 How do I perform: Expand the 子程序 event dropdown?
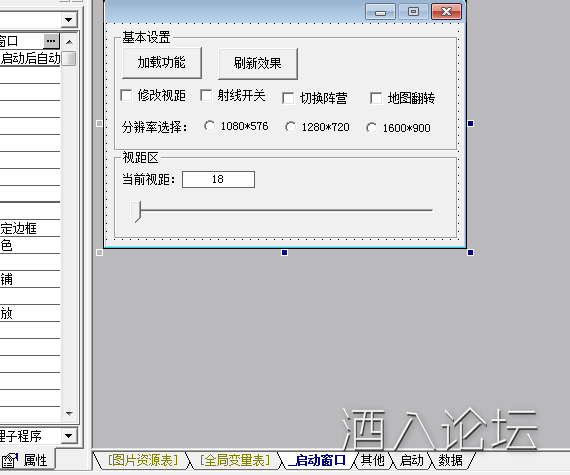69,435
